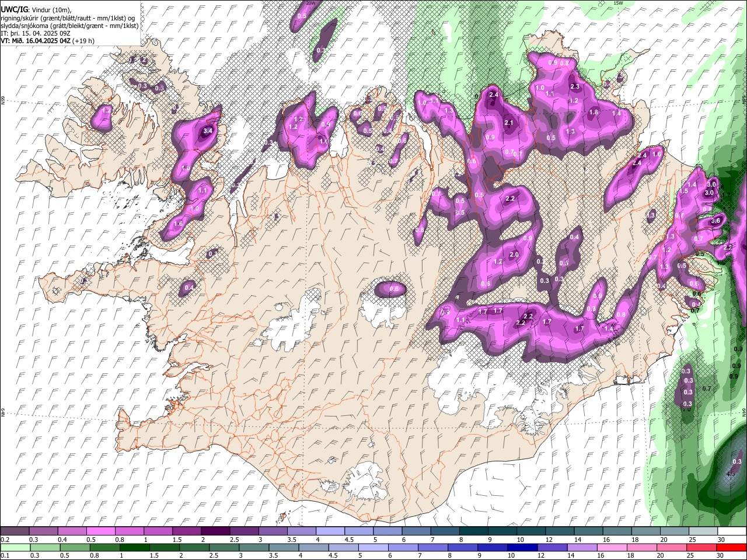
Task: Click the '0.2' label on the upper scale
Action: pyautogui.click(x=5, y=540)
